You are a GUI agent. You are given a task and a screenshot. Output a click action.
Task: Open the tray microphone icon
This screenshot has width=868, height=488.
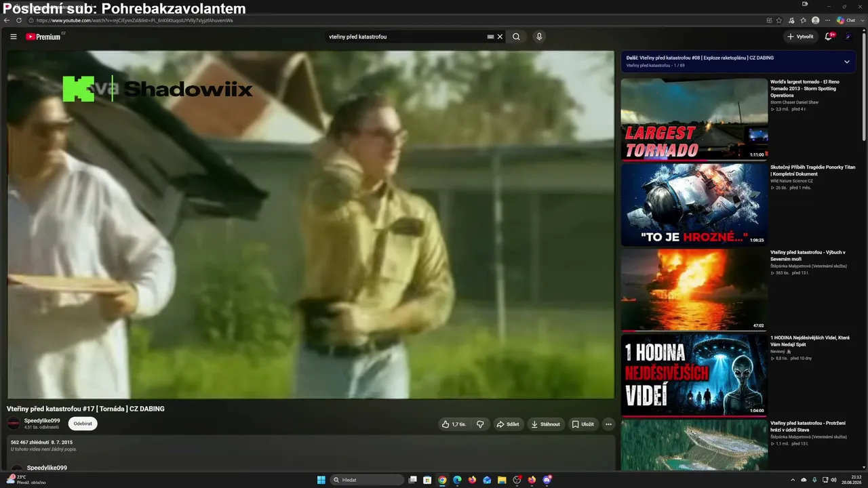click(814, 480)
